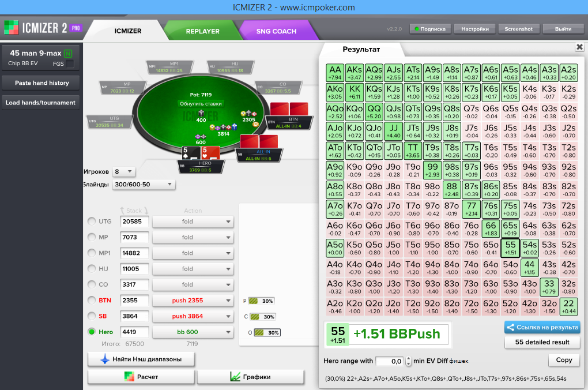
Task: Click the 45 man 9-max structure button
Action: coord(41,58)
